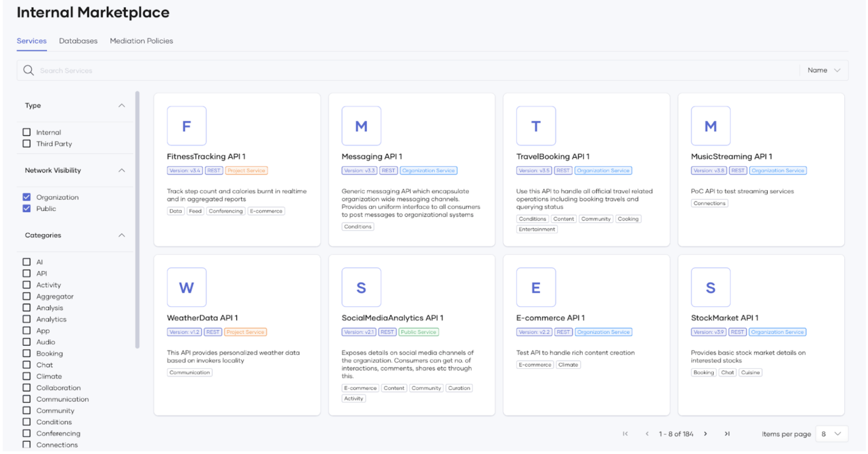Open the Name sort dropdown
The height and width of the screenshot is (454, 868).
824,70
